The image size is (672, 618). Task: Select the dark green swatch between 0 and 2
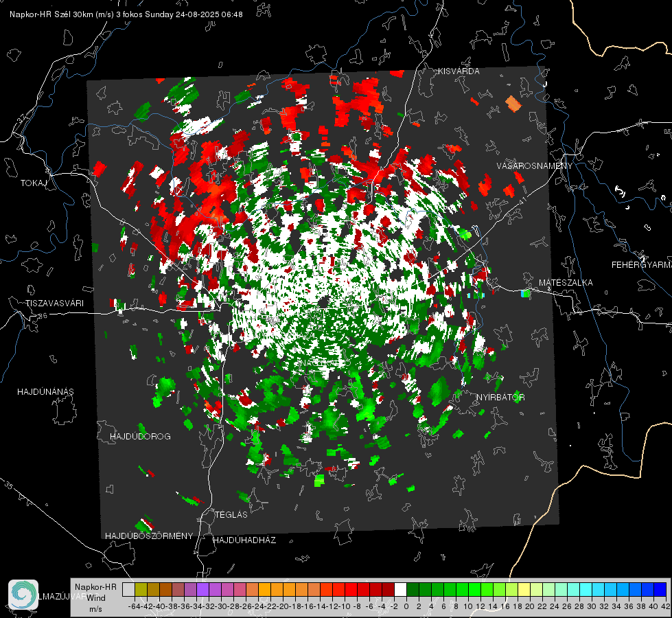[413, 590]
